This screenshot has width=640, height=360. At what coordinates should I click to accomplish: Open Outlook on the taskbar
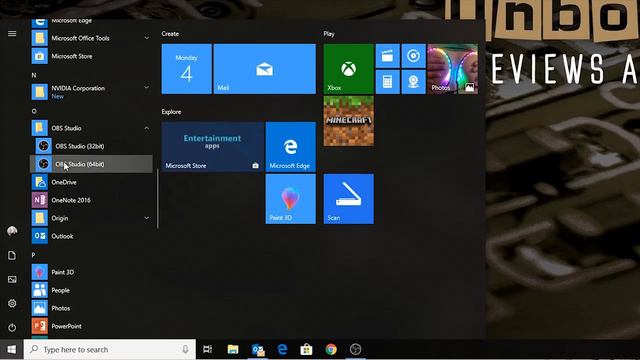pyautogui.click(x=258, y=349)
